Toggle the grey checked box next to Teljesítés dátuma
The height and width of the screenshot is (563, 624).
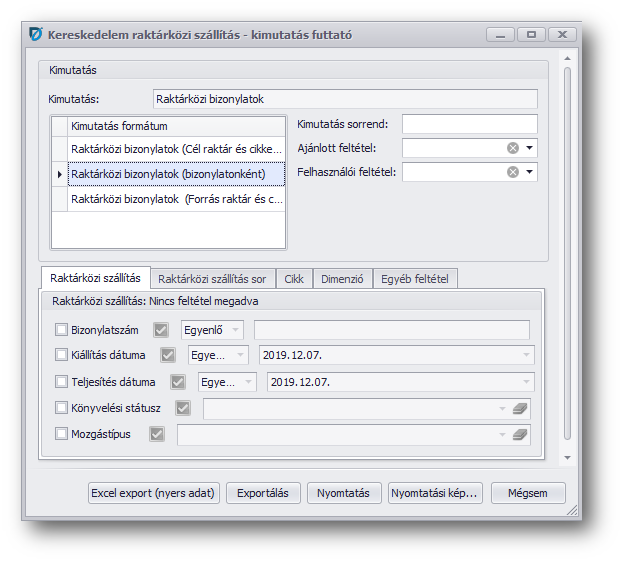[177, 382]
